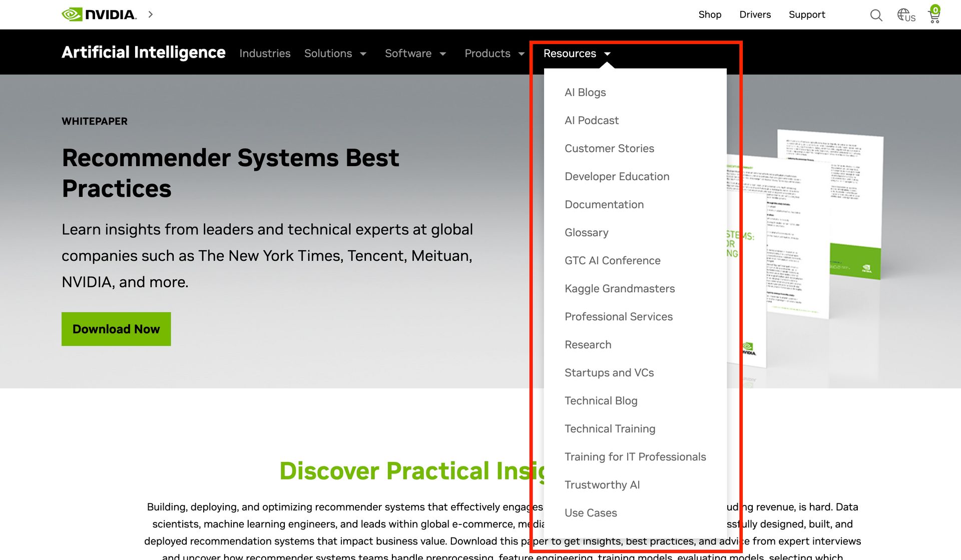Expand the Software dropdown
This screenshot has height=560, width=961.
pyautogui.click(x=415, y=54)
